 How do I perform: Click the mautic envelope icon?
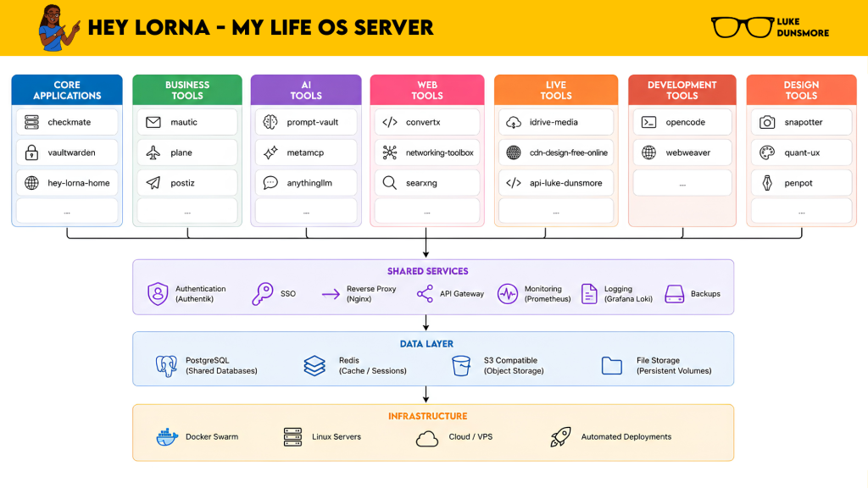click(153, 122)
